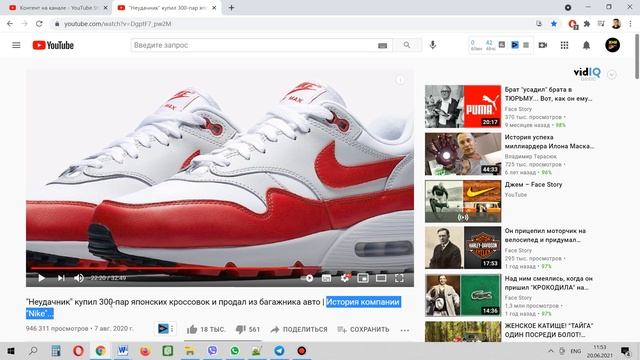Open Telegram from taskbar

279,351
